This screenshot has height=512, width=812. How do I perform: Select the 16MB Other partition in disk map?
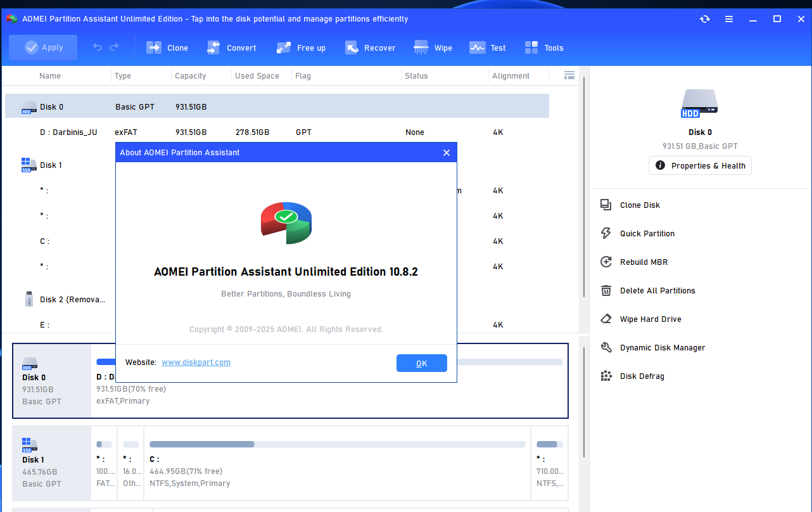tap(131, 463)
